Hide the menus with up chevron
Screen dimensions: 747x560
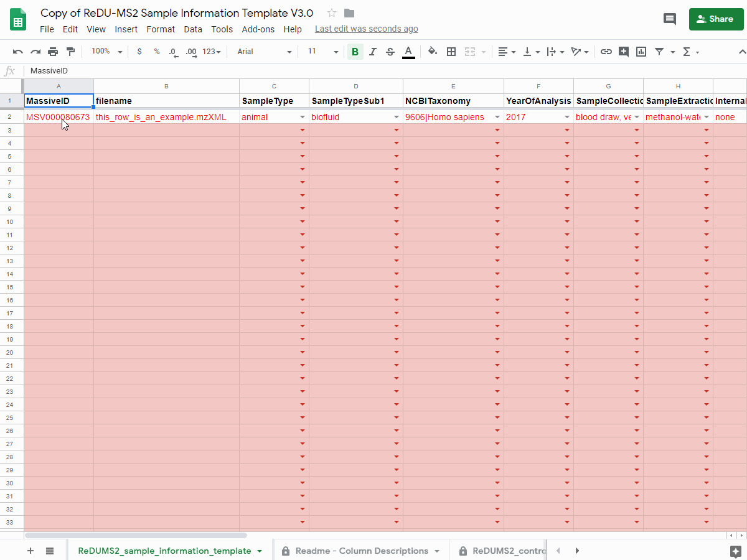[x=741, y=52]
